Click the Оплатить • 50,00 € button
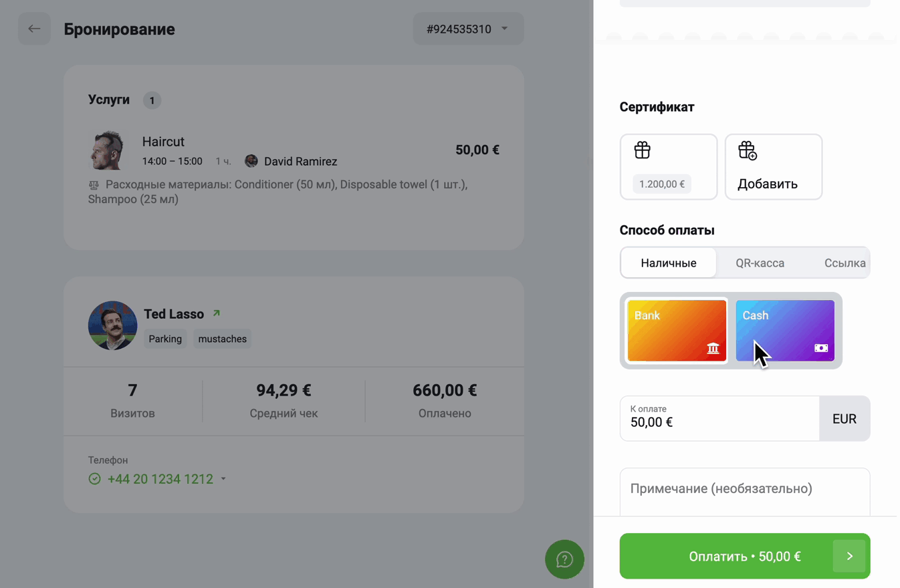Viewport: 900px width, 588px height. 745,556
